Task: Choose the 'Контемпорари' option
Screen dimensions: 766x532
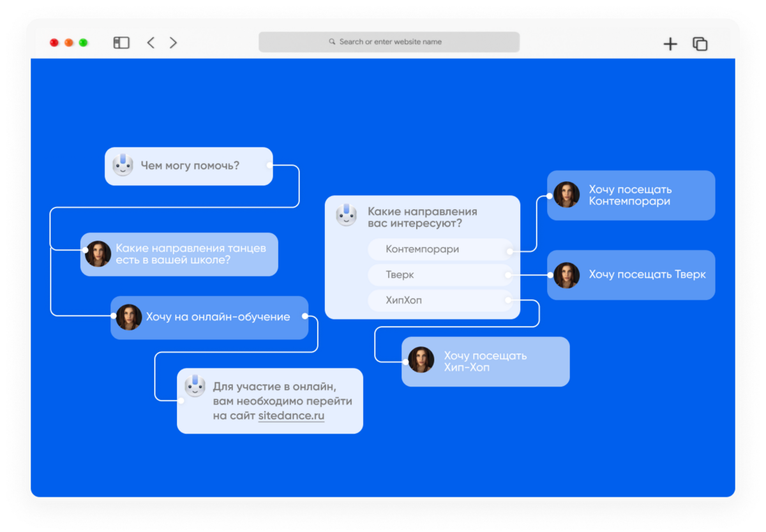Action: (x=440, y=249)
